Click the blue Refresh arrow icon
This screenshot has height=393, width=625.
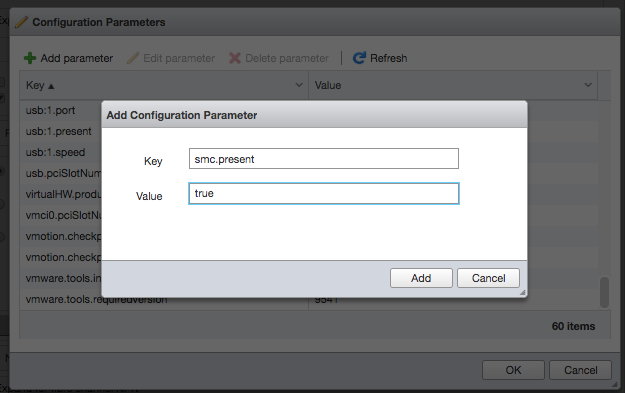pyautogui.click(x=359, y=58)
